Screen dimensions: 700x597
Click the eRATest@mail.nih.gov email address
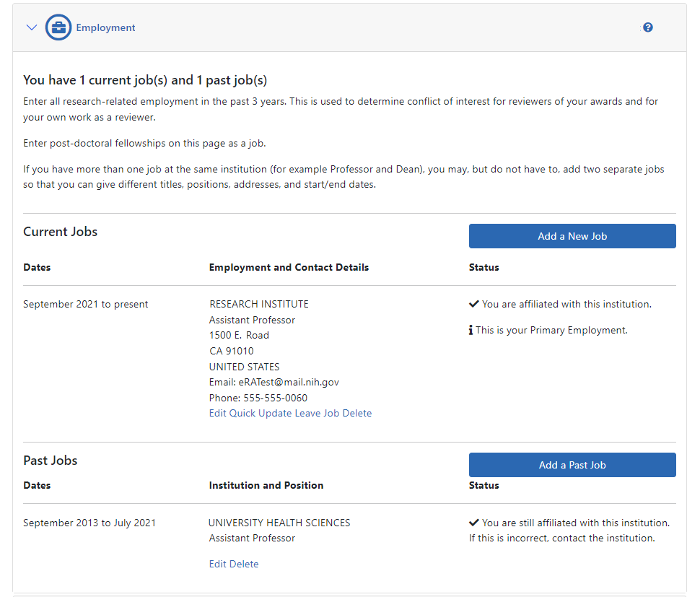[289, 383]
